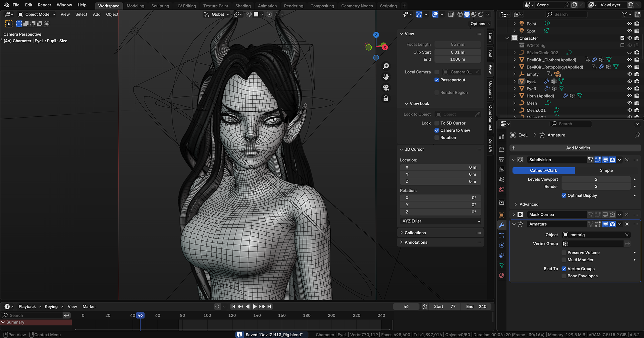Click the Levels Viewport value slider
Screen dimensions: 644x338
coord(596,179)
